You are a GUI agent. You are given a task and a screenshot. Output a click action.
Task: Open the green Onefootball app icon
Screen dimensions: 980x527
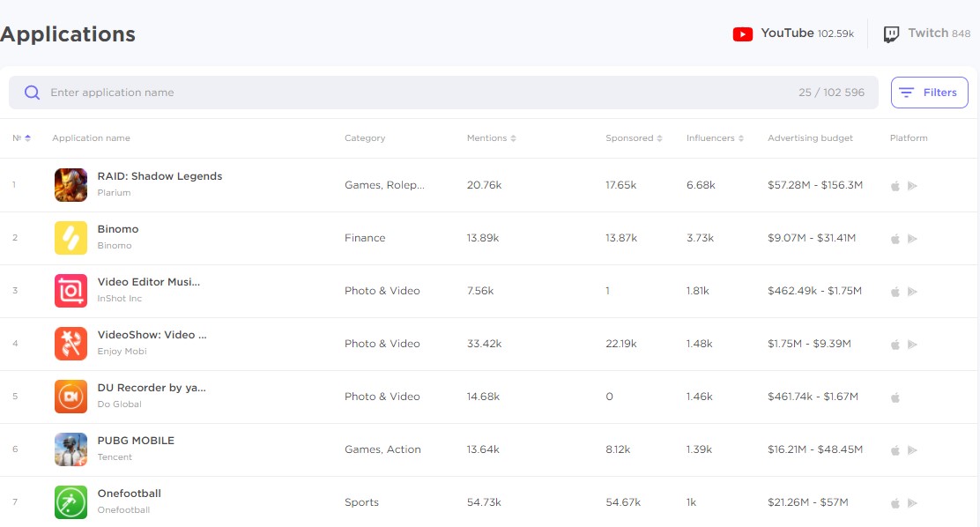(x=71, y=502)
